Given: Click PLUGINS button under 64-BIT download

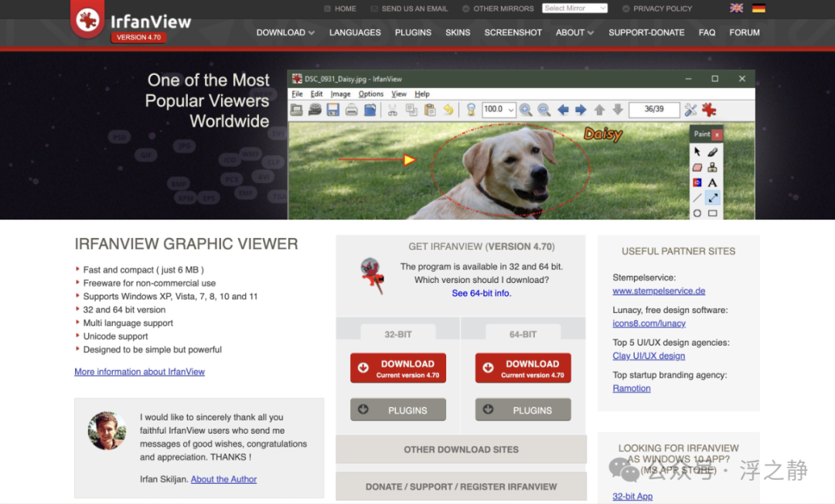Looking at the screenshot, I should point(523,410).
